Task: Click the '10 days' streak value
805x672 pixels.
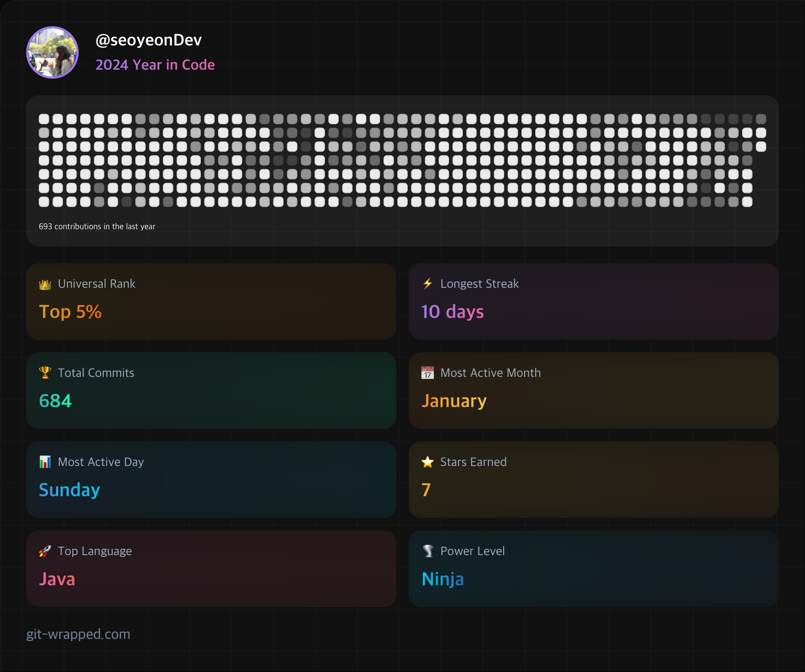Action: tap(453, 312)
